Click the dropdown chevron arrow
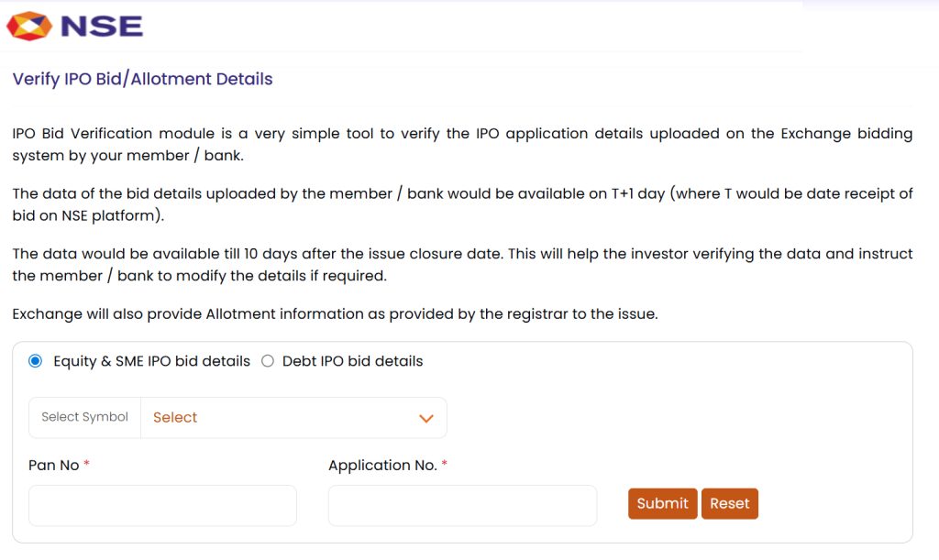 coord(425,418)
